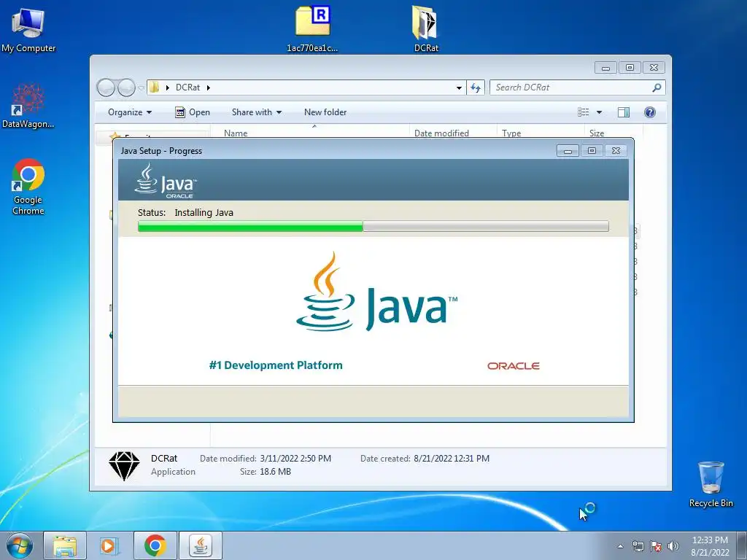
Task: Open the clock showing 12:33 PM
Action: (710, 546)
